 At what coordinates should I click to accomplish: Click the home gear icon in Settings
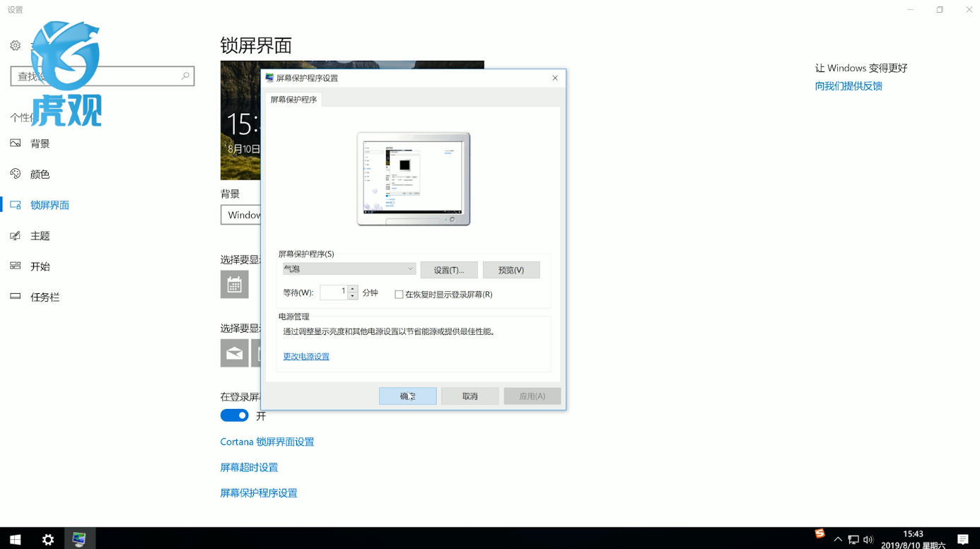tap(16, 46)
